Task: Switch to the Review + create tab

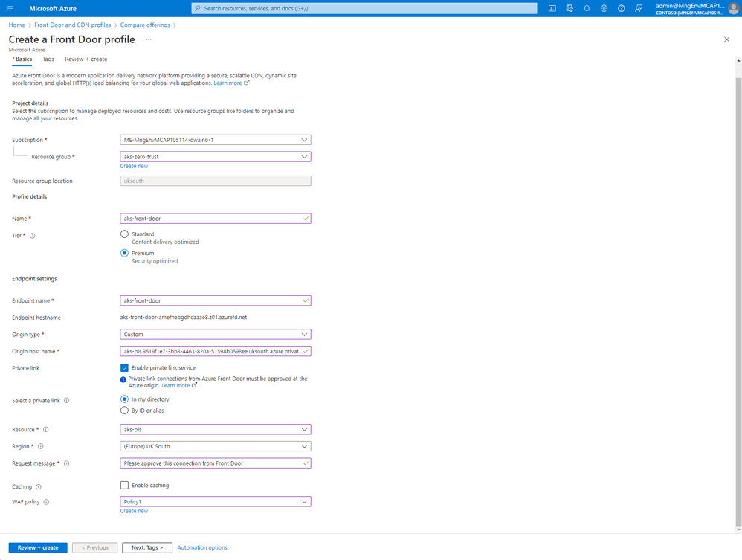Action: pos(86,59)
